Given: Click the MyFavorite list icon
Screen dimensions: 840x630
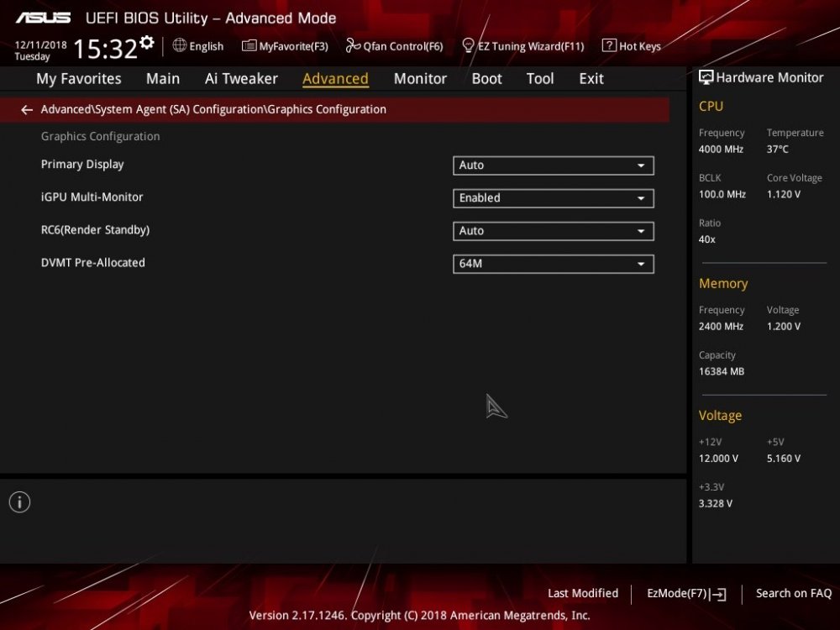Looking at the screenshot, I should pyautogui.click(x=249, y=45).
